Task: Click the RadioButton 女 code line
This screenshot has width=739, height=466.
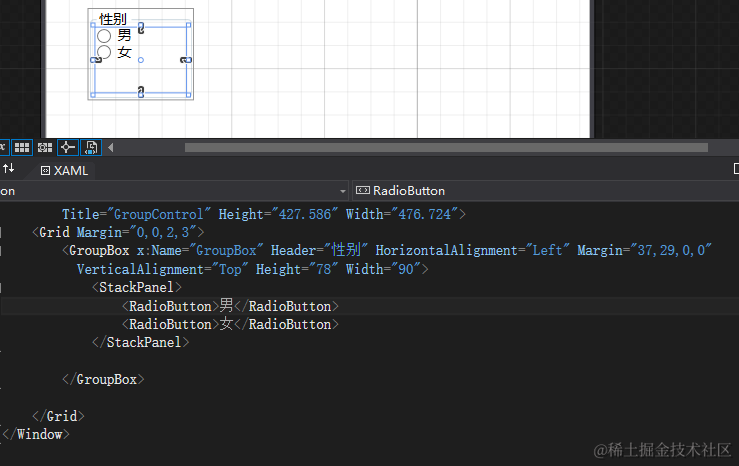Action: pos(230,324)
